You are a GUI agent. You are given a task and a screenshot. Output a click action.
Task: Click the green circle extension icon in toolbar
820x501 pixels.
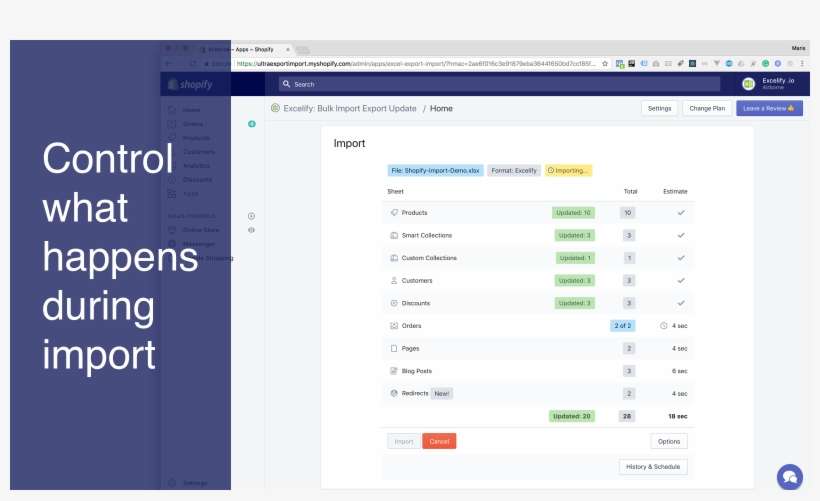point(765,63)
